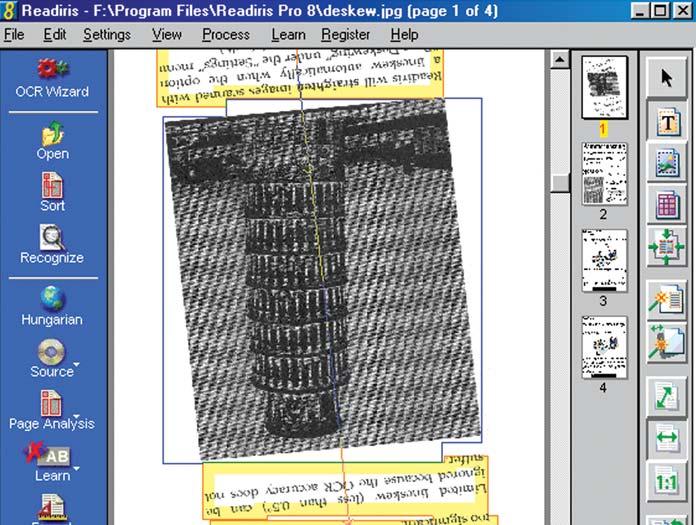
Task: Minimize the Readiris window
Action: point(640,10)
